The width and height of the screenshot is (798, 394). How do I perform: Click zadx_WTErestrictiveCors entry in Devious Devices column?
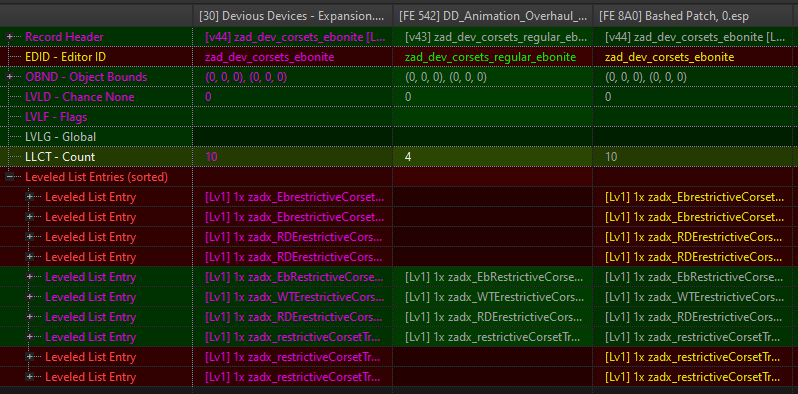pos(294,297)
